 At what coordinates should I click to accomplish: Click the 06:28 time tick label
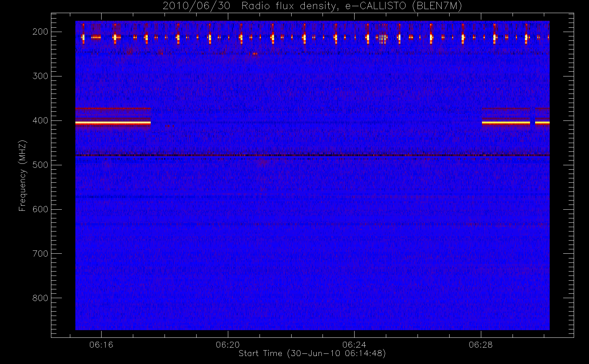pyautogui.click(x=481, y=345)
